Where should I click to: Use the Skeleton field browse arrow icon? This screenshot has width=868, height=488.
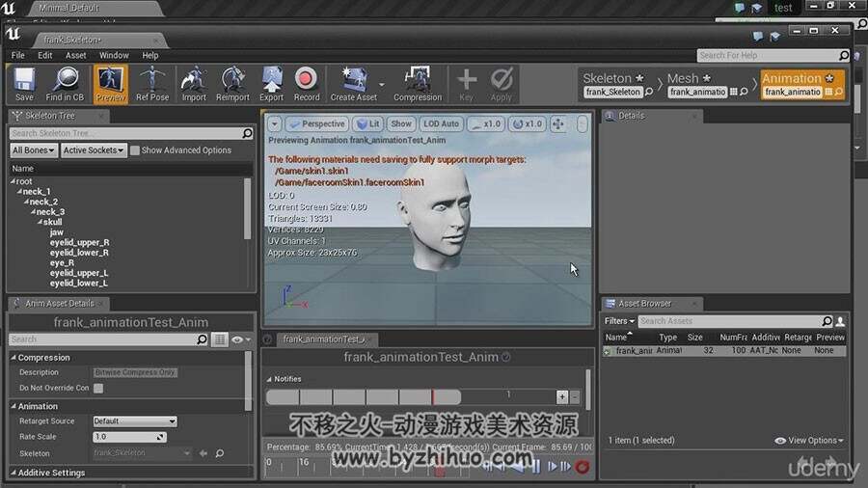pyautogui.click(x=203, y=453)
